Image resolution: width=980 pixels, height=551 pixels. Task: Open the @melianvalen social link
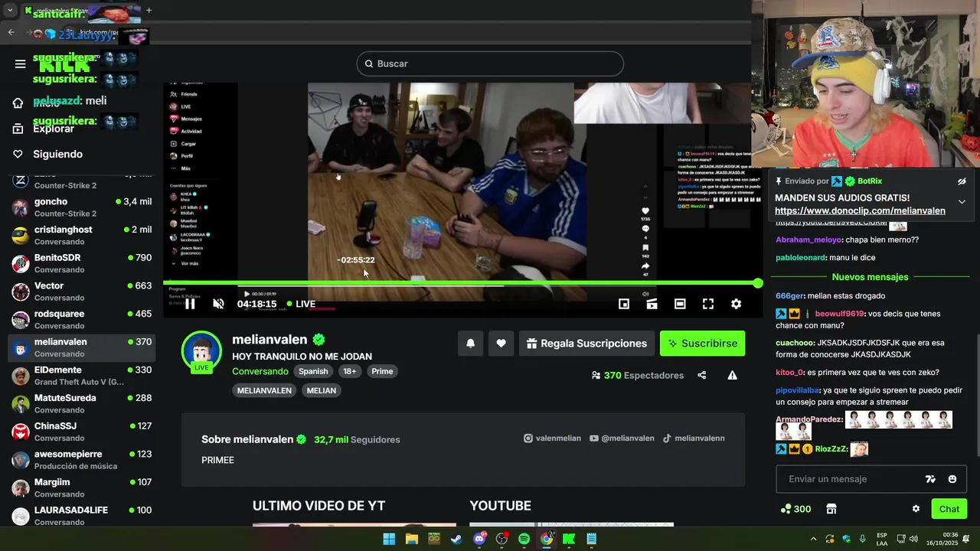622,439
